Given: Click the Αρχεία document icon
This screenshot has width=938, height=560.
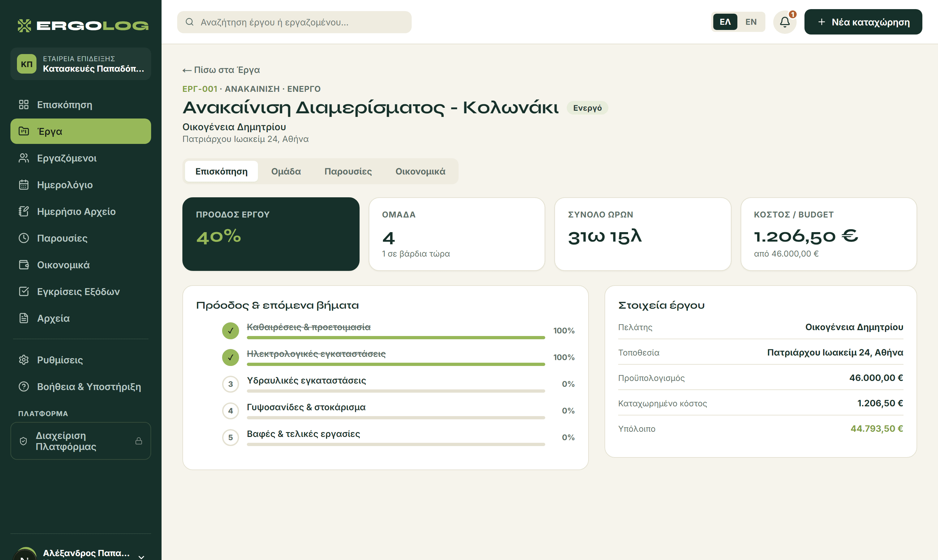Looking at the screenshot, I should point(24,318).
